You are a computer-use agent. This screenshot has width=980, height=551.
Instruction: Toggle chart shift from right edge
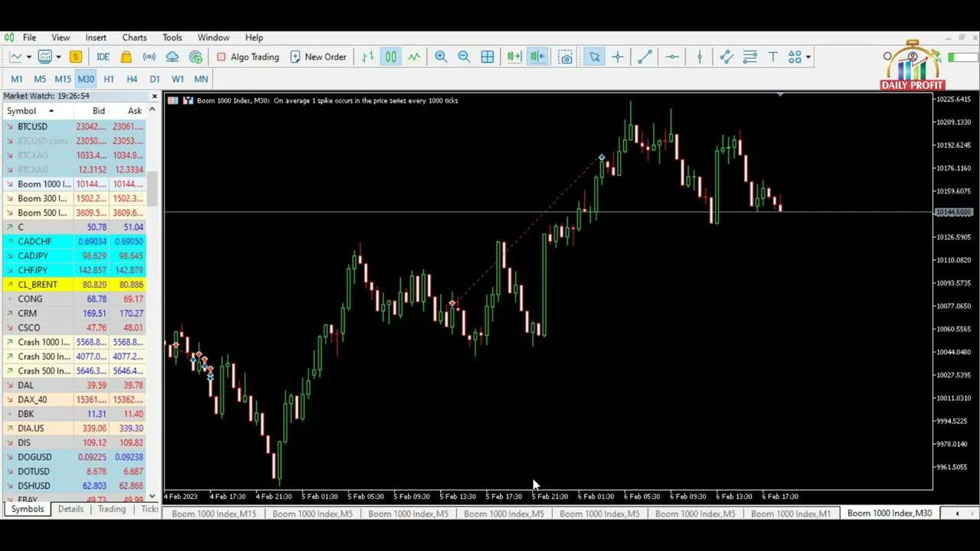point(537,57)
